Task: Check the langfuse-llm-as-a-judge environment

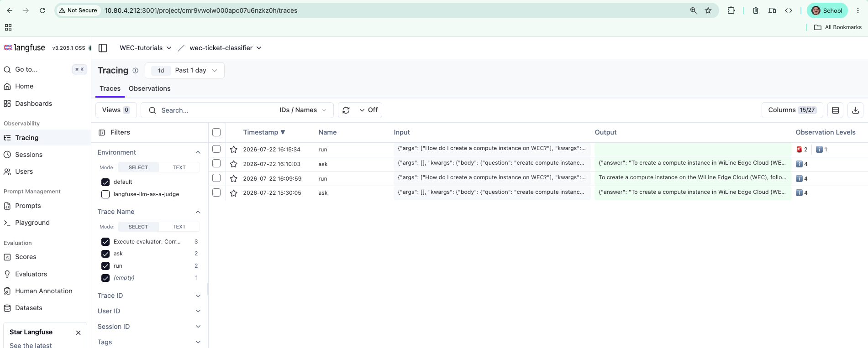Action: (105, 194)
